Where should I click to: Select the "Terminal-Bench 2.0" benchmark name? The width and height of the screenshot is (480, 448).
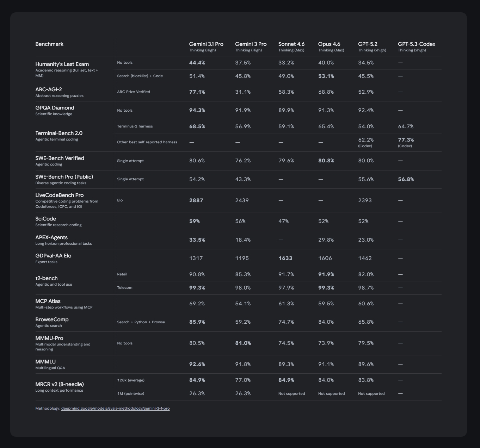tap(59, 133)
